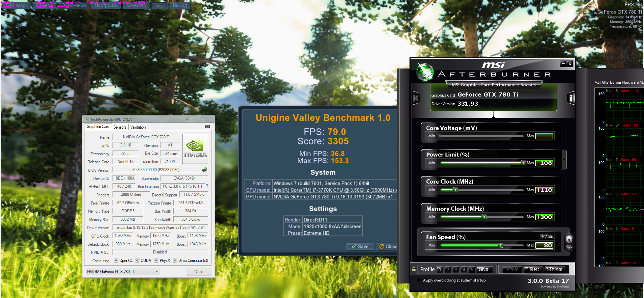The width and height of the screenshot is (644, 298).
Task: Click the Memory Size 3072 MB field
Action: pos(128,219)
